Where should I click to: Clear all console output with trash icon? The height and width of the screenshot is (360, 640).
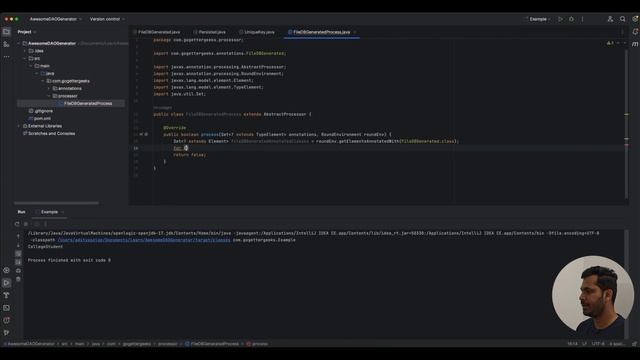click(18, 279)
